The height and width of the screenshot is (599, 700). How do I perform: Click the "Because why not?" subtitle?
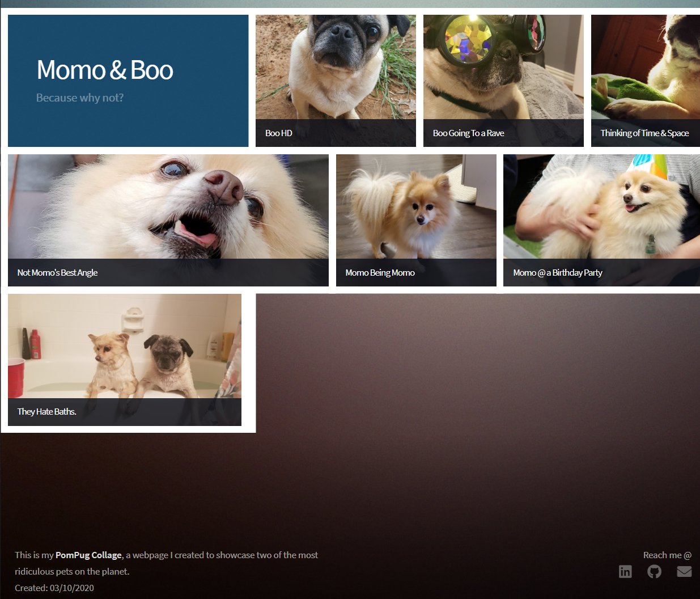[80, 98]
